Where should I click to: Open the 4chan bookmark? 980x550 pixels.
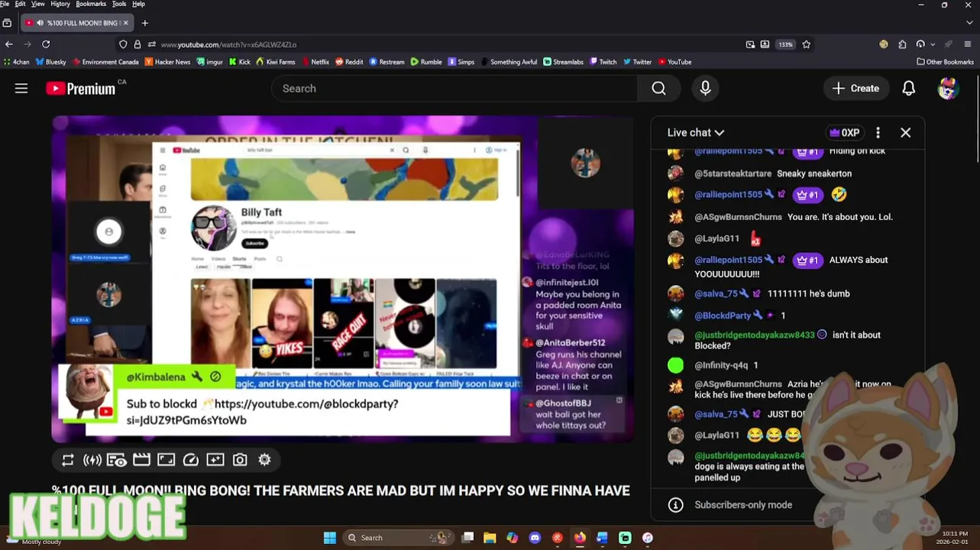pyautogui.click(x=16, y=62)
